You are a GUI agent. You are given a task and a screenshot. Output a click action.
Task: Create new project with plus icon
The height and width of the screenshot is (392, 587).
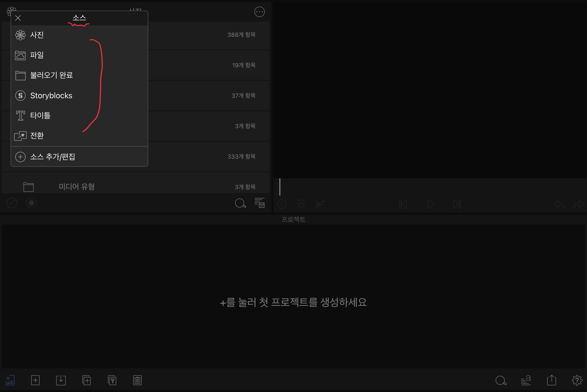35,380
